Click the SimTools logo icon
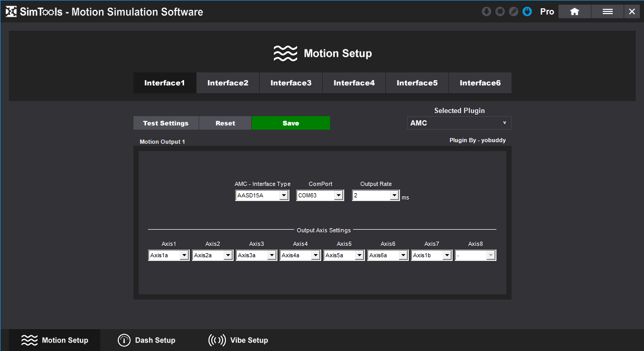Image resolution: width=644 pixels, height=351 pixels. click(x=11, y=11)
